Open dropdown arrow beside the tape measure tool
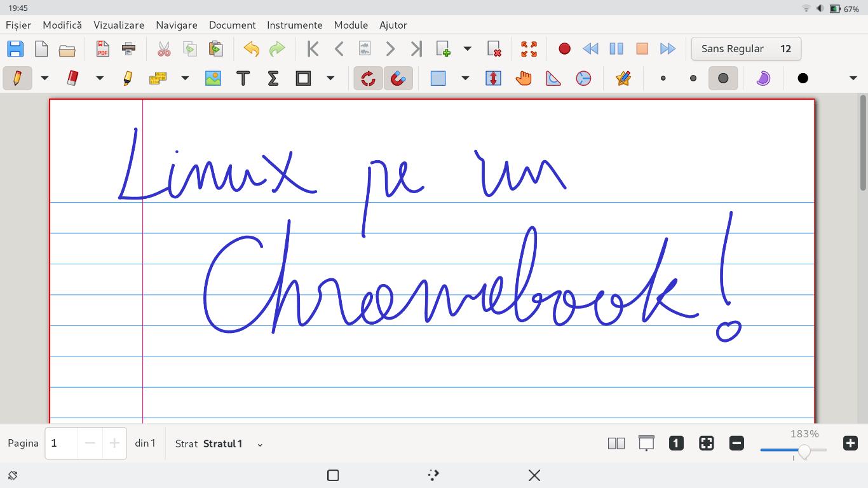 [185, 78]
